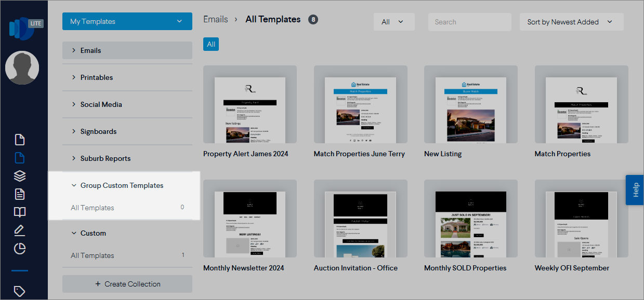644x300 pixels.
Task: Open the My Templates dropdown
Action: [x=127, y=21]
